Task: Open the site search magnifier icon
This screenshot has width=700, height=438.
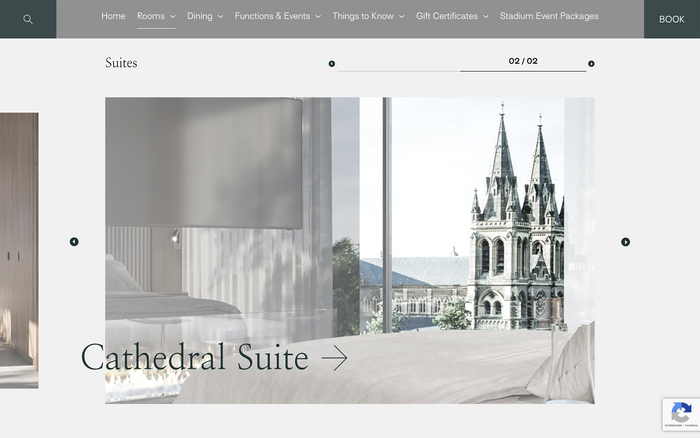Action: point(28,19)
